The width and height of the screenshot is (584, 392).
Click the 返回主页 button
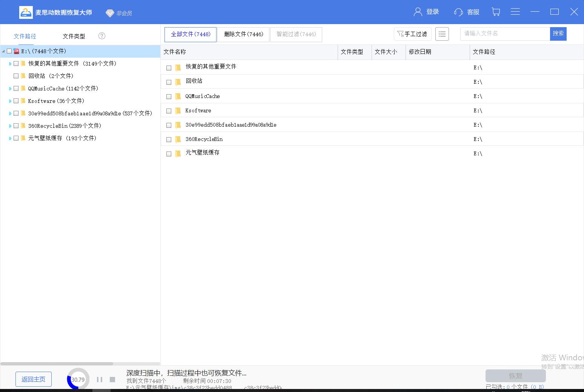33,379
